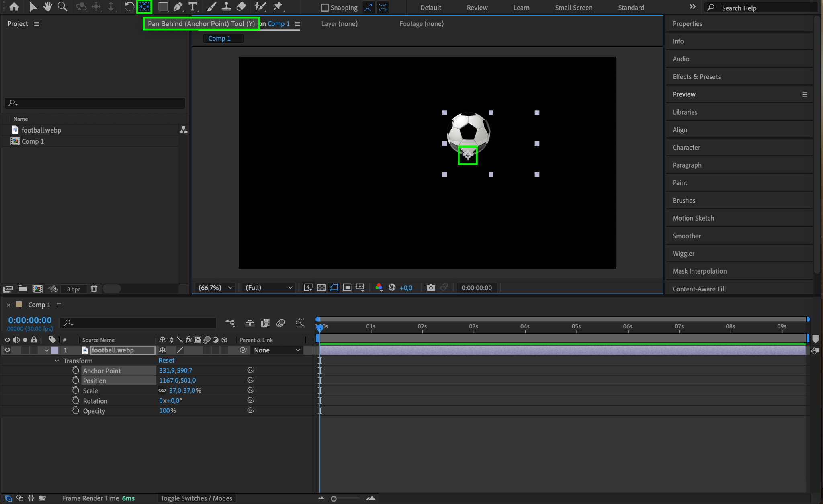The width and height of the screenshot is (823, 504).
Task: Collapse the Transform property group
Action: 57,361
